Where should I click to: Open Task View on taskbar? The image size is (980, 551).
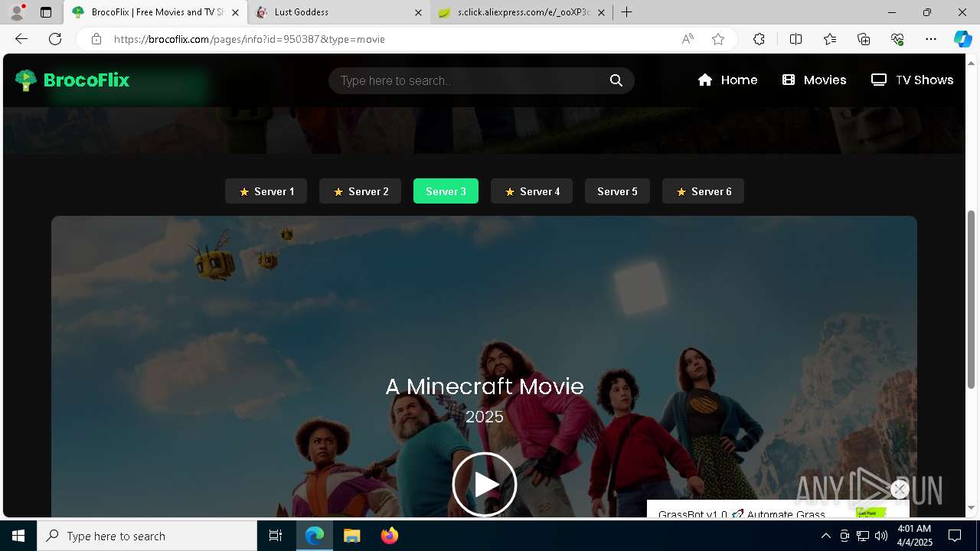click(276, 536)
